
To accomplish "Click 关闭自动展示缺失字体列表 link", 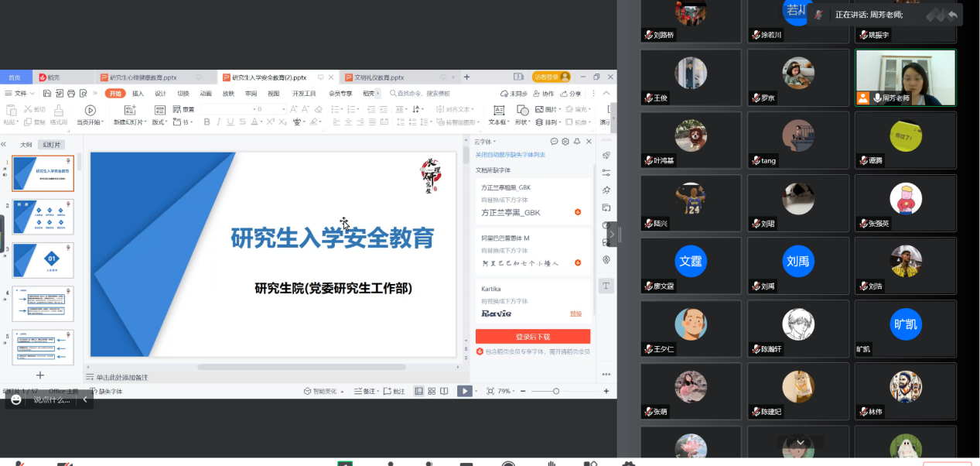I will pyautogui.click(x=510, y=155).
